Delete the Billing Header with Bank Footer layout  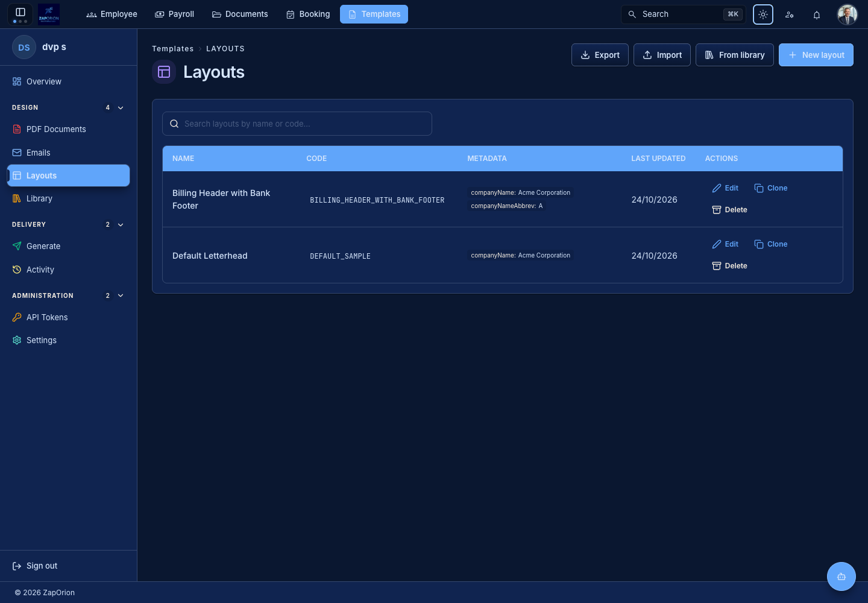(729, 210)
